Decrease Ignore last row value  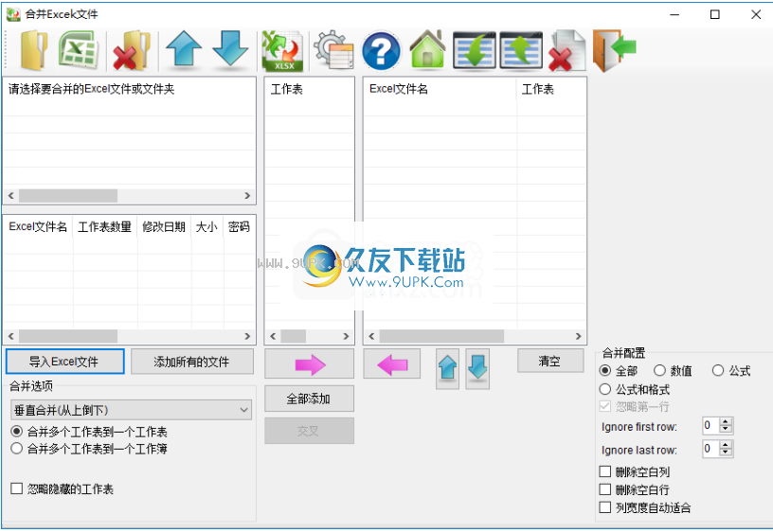tap(726, 452)
